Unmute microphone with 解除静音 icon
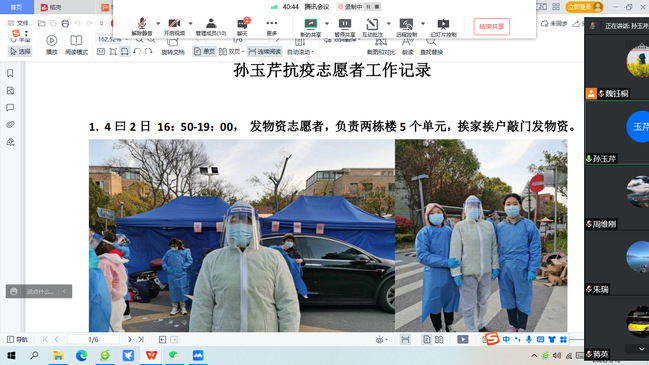Viewport: 649px width, 365px height. pyautogui.click(x=142, y=27)
